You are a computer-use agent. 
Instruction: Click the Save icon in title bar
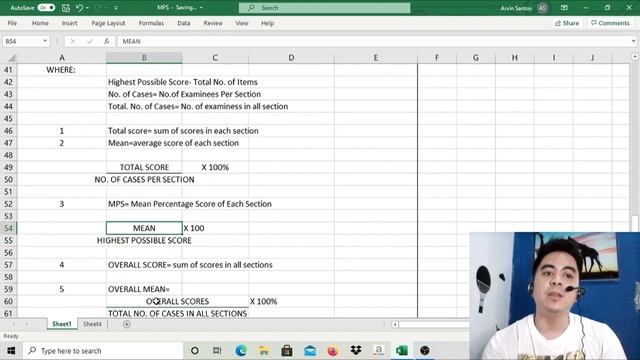pos(66,7)
